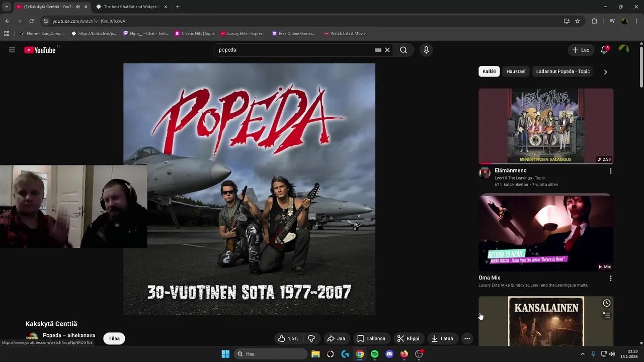The image size is (644, 362).
Task: Select the Haustasi filter chip
Action: [516, 71]
